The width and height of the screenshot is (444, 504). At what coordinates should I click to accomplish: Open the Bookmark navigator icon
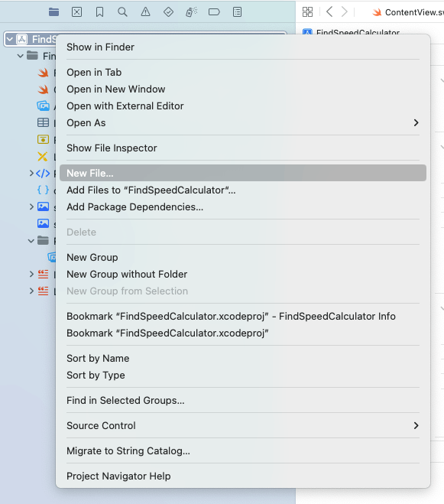point(99,12)
